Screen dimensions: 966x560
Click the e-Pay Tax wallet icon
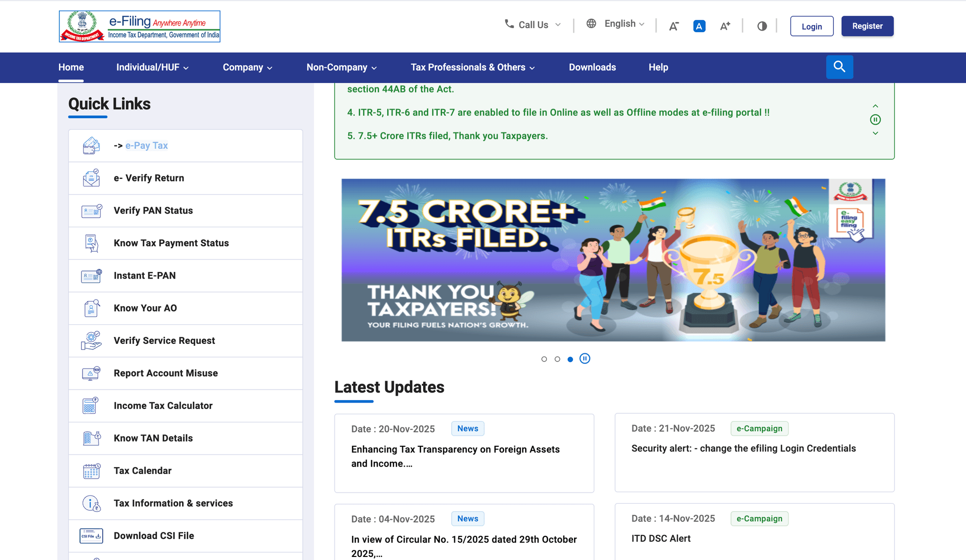[91, 145]
